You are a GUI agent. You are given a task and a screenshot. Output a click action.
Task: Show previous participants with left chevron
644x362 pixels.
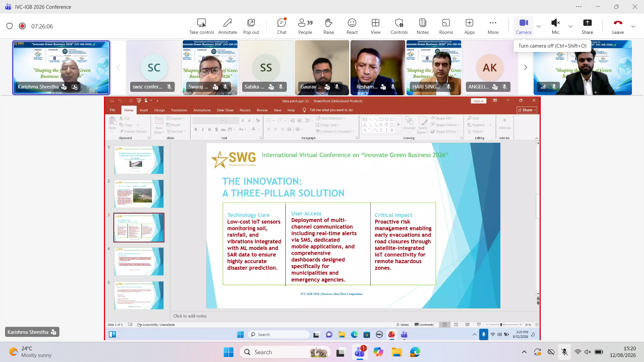(118, 68)
